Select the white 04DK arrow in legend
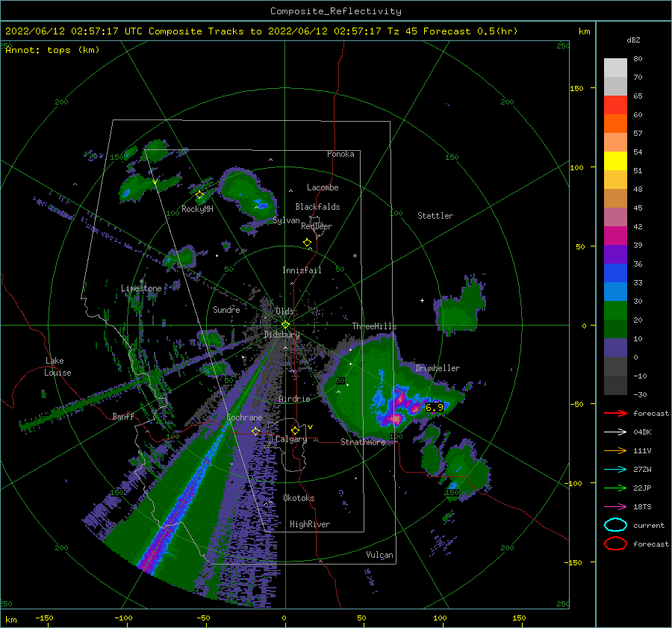 click(x=615, y=432)
